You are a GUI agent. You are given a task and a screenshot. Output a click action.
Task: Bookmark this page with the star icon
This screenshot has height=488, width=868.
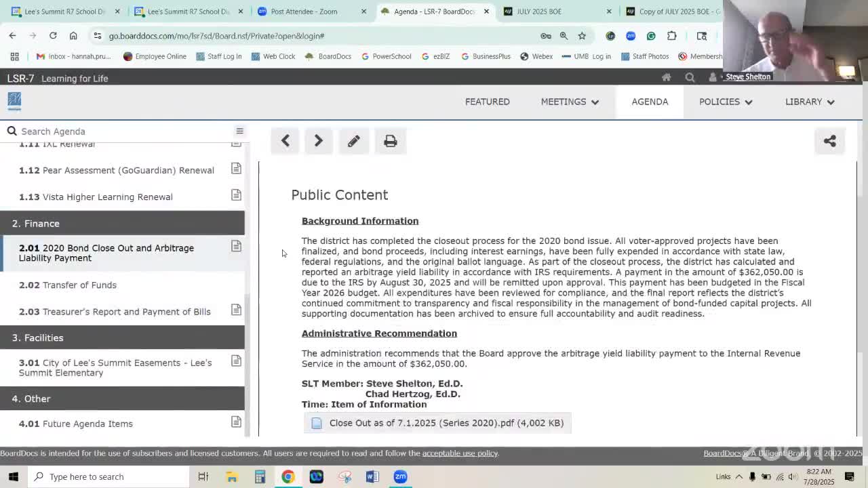(x=582, y=36)
